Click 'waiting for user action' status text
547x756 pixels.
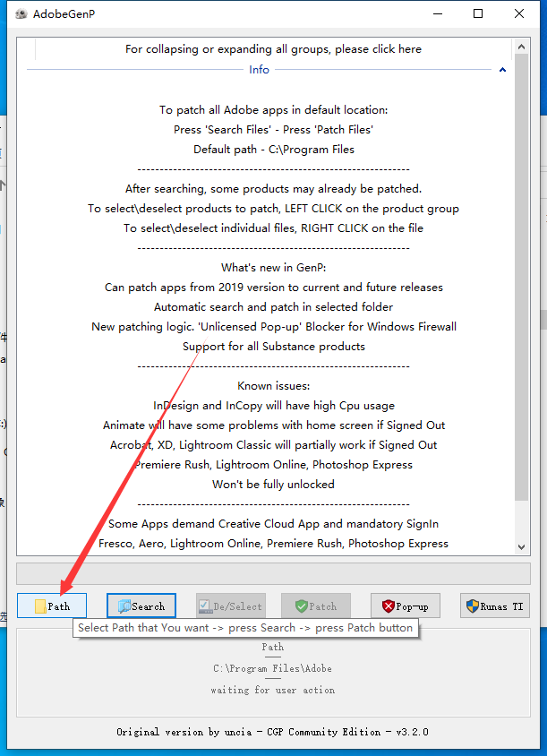click(273, 690)
